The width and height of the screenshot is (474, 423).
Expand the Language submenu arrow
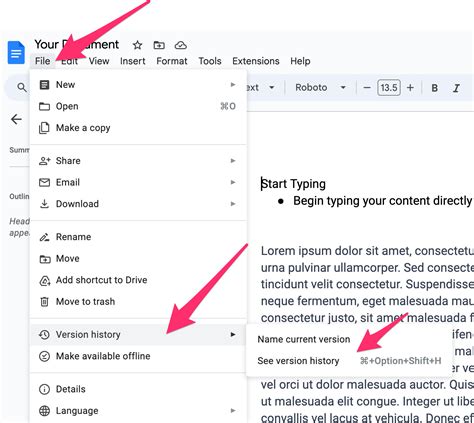click(233, 411)
